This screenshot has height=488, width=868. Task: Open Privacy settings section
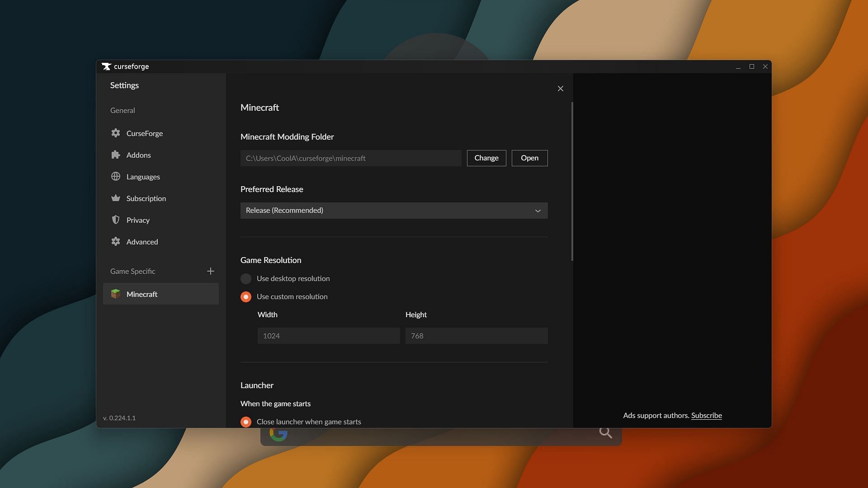(161, 220)
